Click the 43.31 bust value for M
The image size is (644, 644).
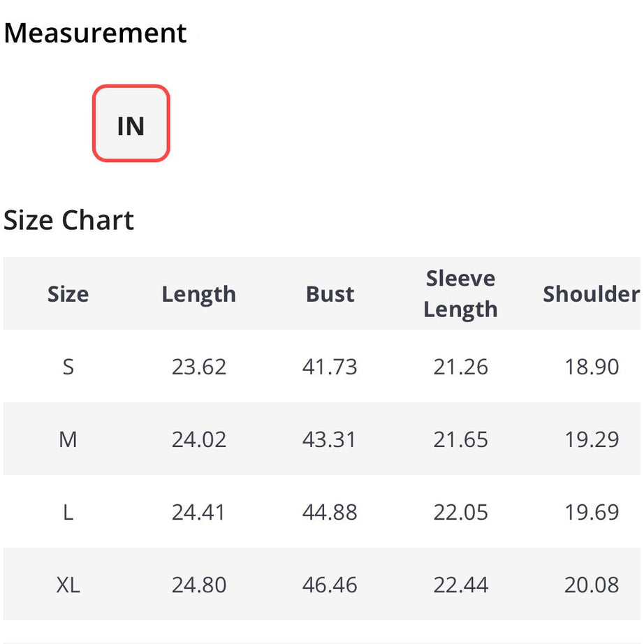[330, 439]
